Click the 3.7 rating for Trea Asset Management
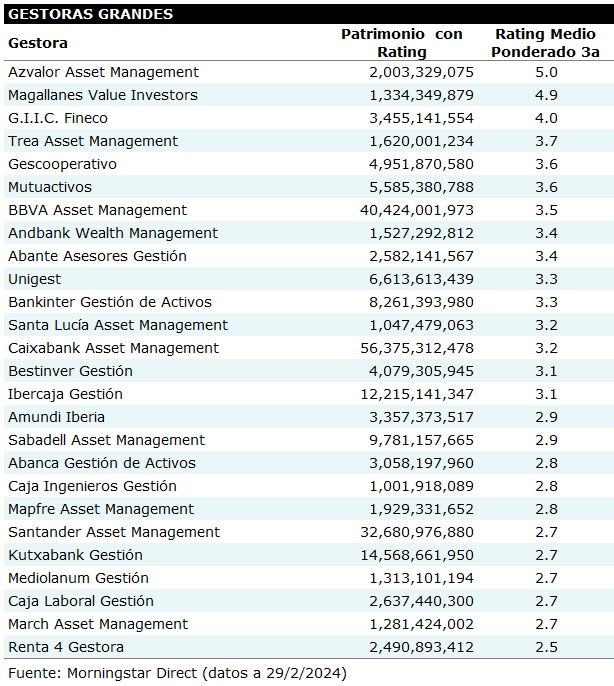 pos(546,141)
